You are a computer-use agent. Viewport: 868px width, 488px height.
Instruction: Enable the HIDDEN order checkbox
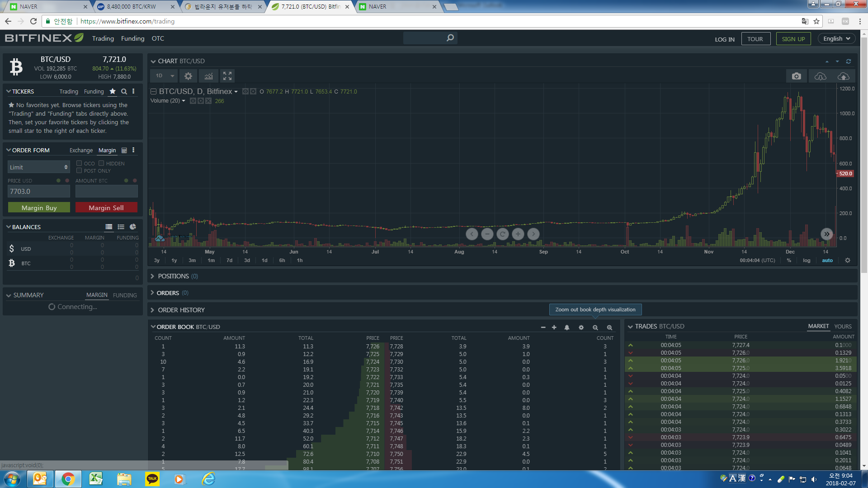tap(101, 163)
